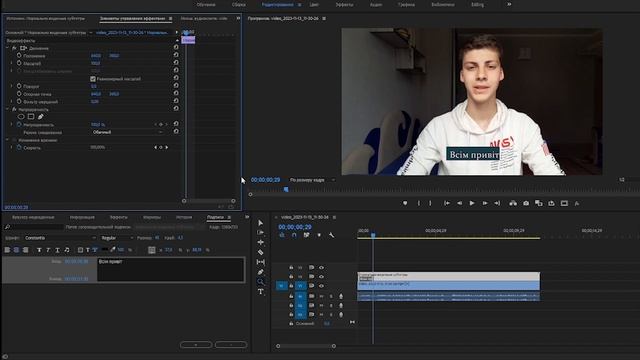640x360 pixels.
Task: Create rectangle mask under Opacity
Action: pyautogui.click(x=31, y=117)
